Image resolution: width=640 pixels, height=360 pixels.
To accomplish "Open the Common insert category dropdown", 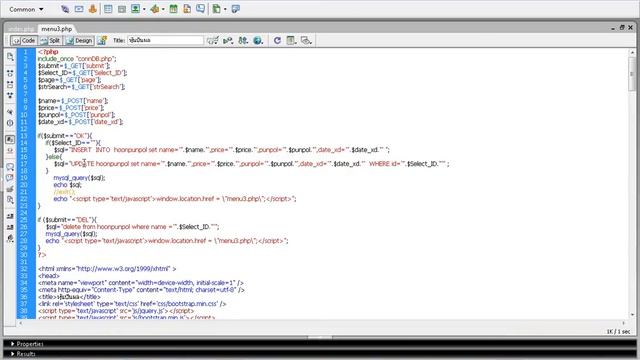I will click(x=26, y=9).
